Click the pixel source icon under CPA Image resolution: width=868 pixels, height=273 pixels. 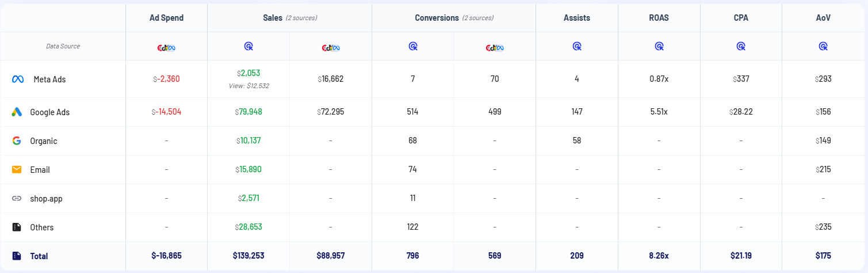(x=741, y=46)
